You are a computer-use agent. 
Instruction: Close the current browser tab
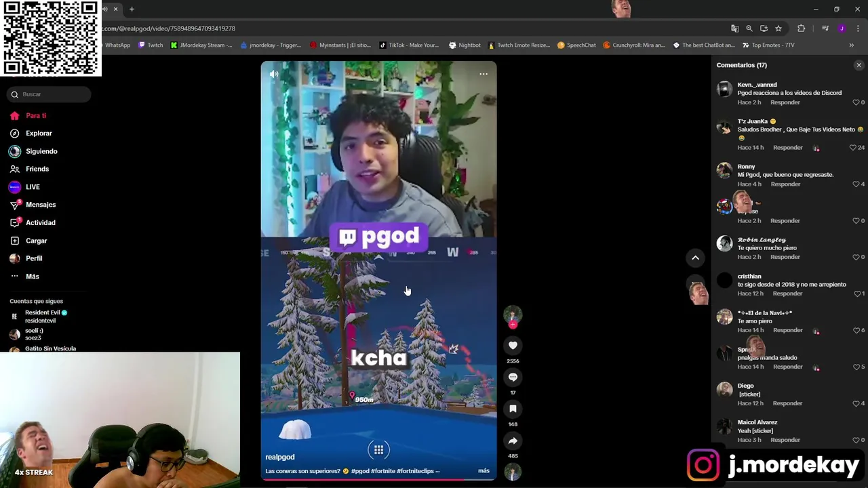(x=115, y=9)
